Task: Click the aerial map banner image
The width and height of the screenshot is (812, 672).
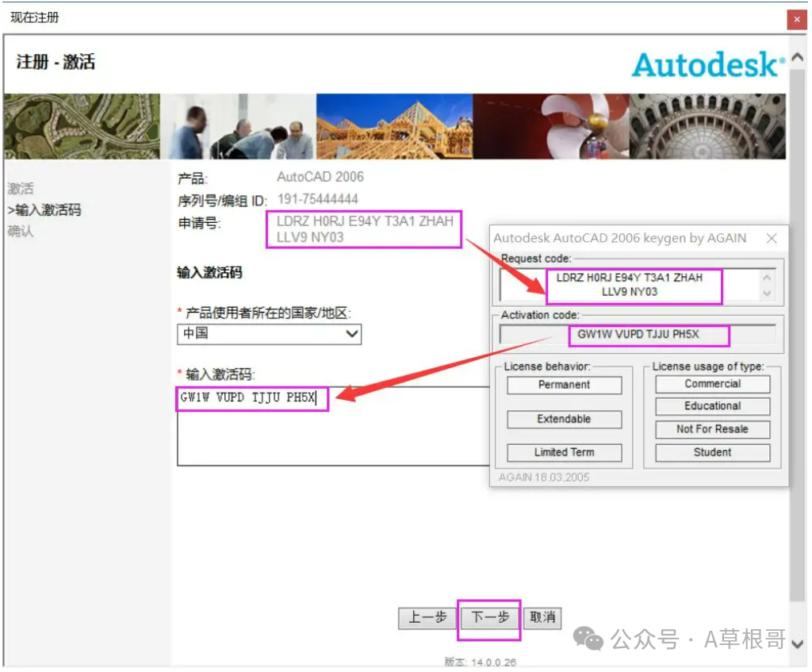Action: [82, 127]
